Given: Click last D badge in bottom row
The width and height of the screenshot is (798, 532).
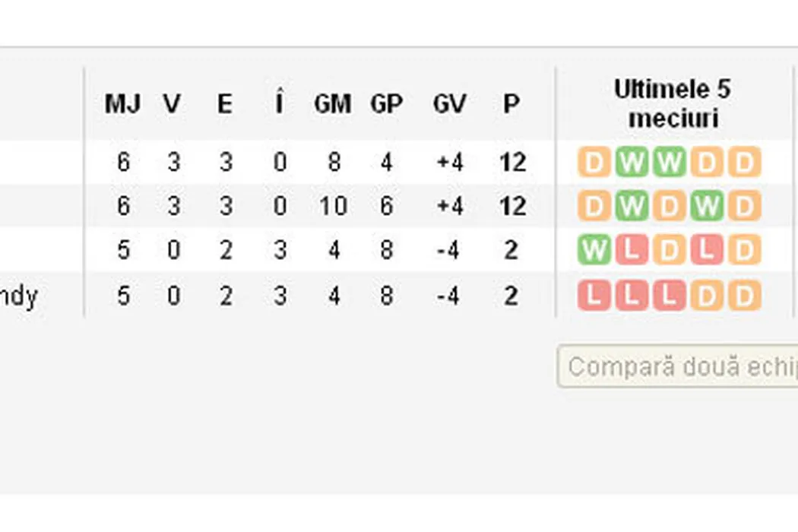Looking at the screenshot, I should pos(744,295).
